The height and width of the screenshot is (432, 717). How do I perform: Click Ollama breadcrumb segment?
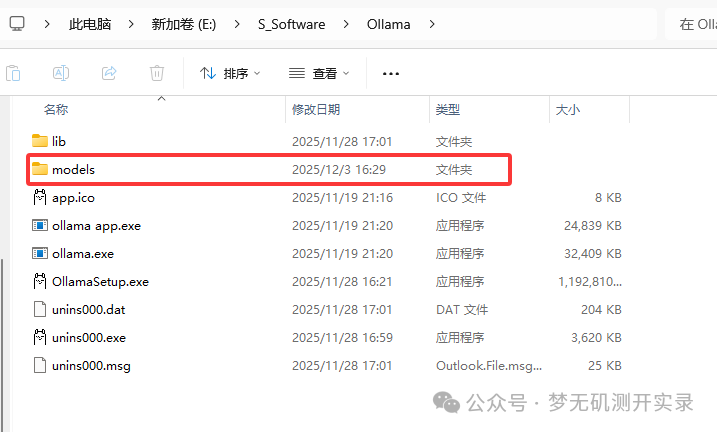388,24
